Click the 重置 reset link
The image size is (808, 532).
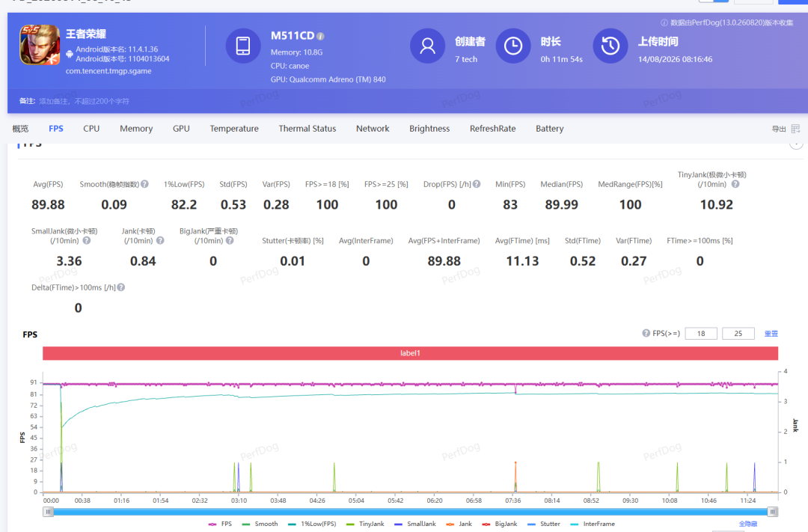tap(771, 334)
